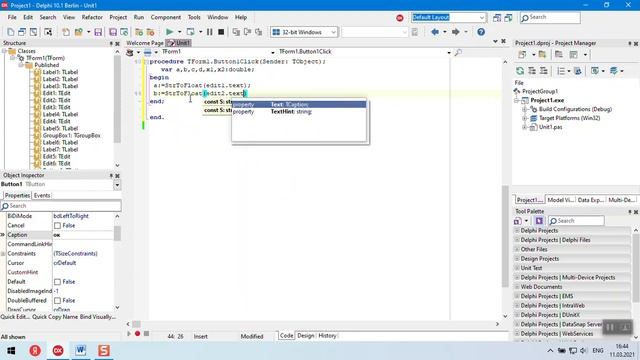Switch to the History tab below editor
Screen dimensions: 640x360
327,336
